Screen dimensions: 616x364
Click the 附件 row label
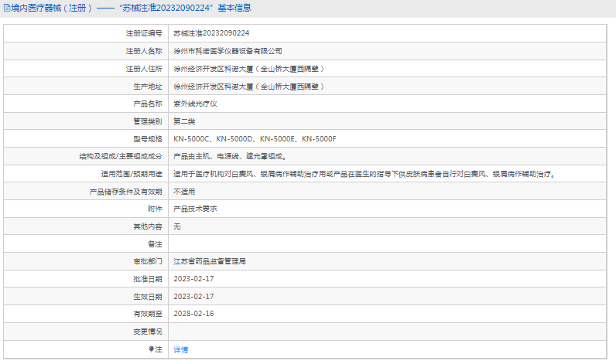(x=155, y=209)
